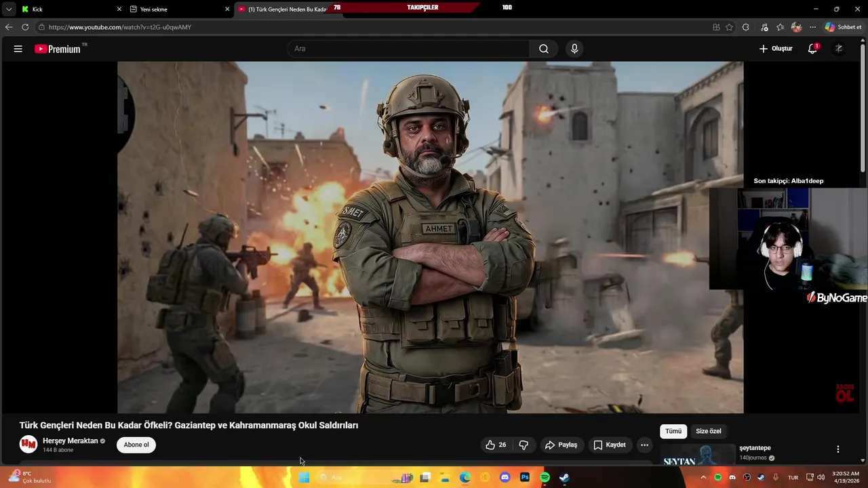Screen dimensions: 868x488
Task: Open the microphone icon in the system tray
Action: tap(776, 477)
